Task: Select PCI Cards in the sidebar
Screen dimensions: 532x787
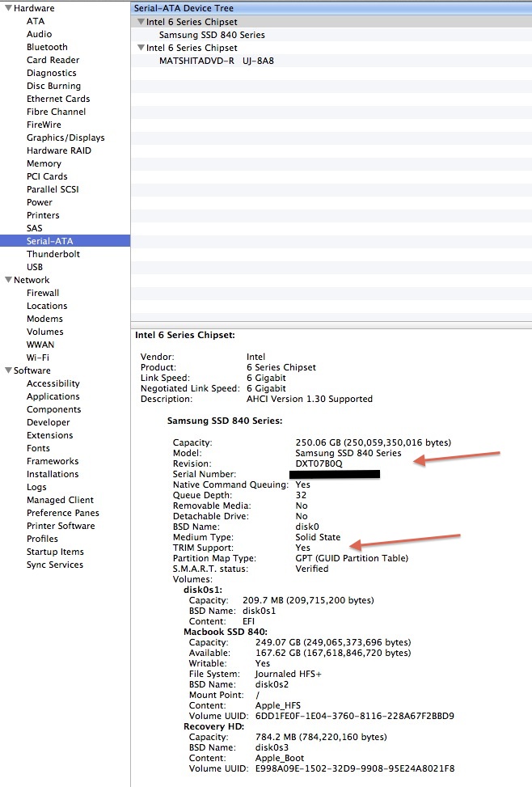Action: (47, 176)
